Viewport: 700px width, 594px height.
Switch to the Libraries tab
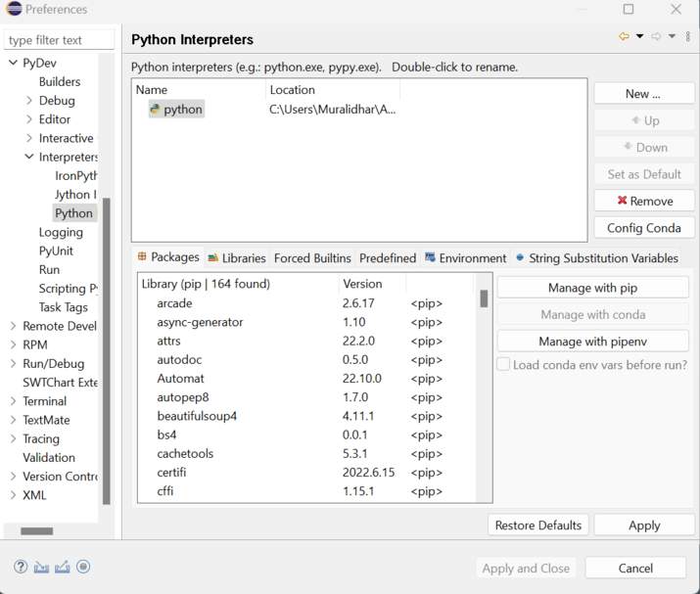(237, 258)
